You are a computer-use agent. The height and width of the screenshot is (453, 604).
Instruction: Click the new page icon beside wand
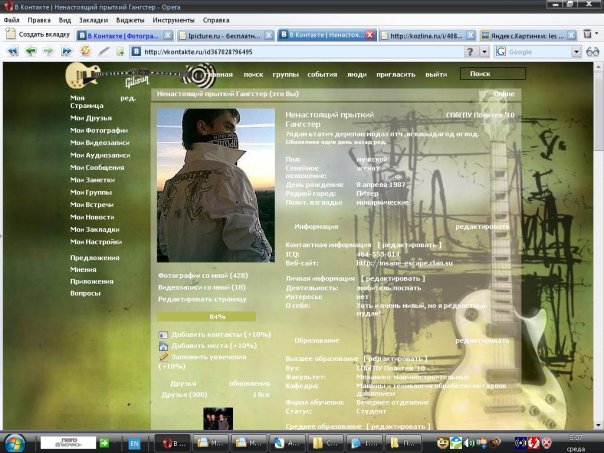pyautogui.click(x=121, y=51)
